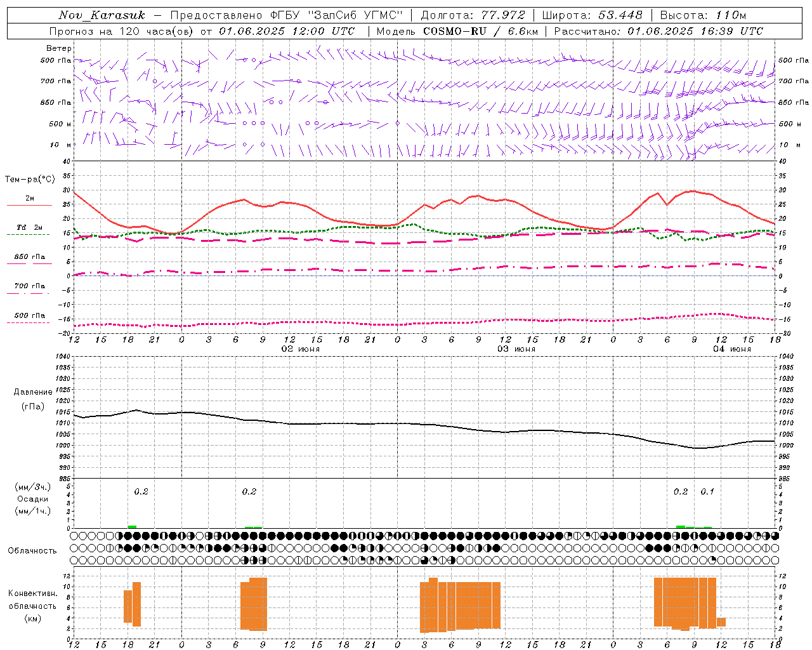Image resolution: width=812 pixels, height=650 pixels.
Task: Click the 0.1 precipitation amount label
Action: click(707, 491)
